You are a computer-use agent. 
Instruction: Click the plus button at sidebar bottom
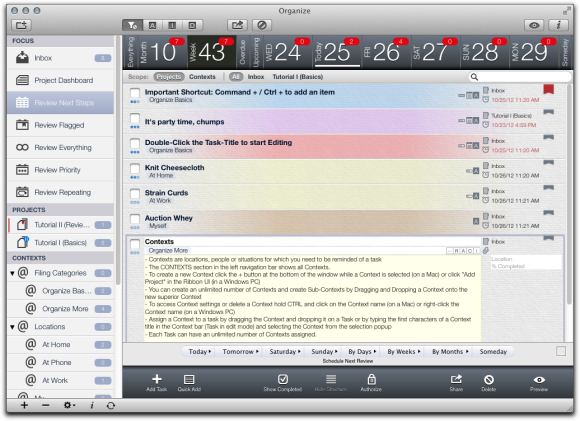click(24, 405)
